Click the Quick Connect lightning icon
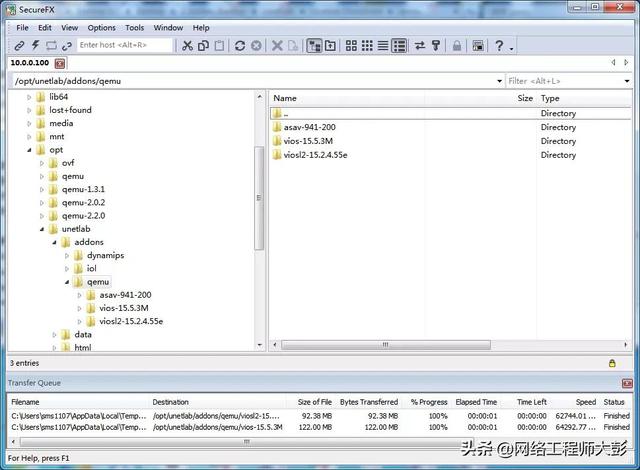Image resolution: width=640 pixels, height=470 pixels. pyautogui.click(x=36, y=45)
